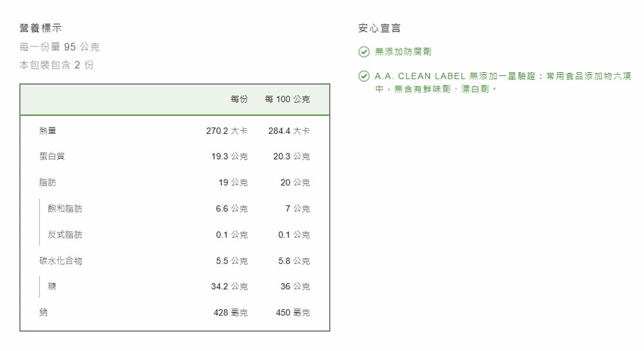Click the 碳水化合物 row label
Viewport: 644px width, 351px height.
[61, 261]
